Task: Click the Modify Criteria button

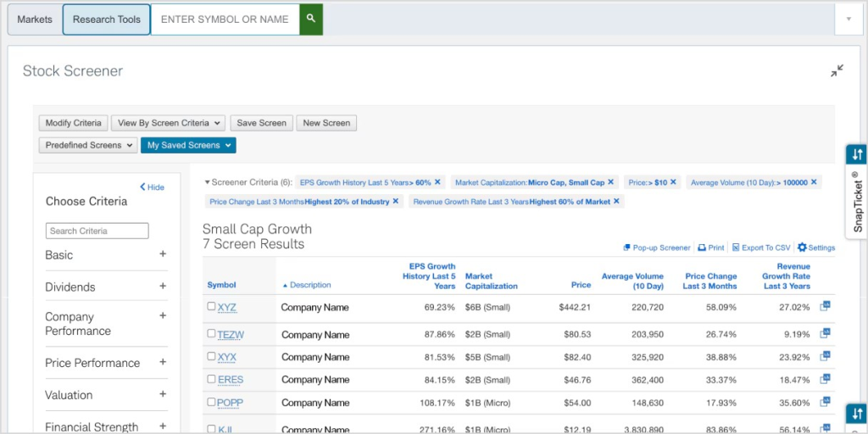Action: (74, 123)
